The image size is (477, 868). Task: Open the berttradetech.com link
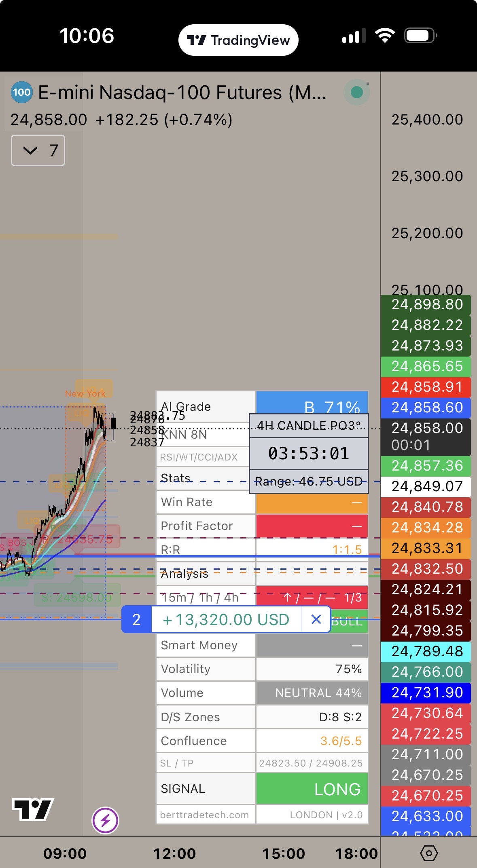pos(204,815)
